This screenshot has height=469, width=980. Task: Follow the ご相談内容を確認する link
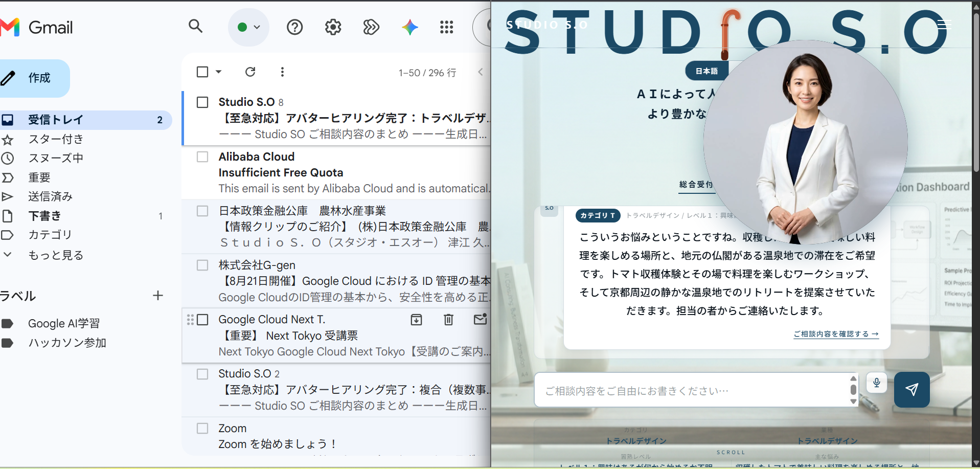coord(836,334)
